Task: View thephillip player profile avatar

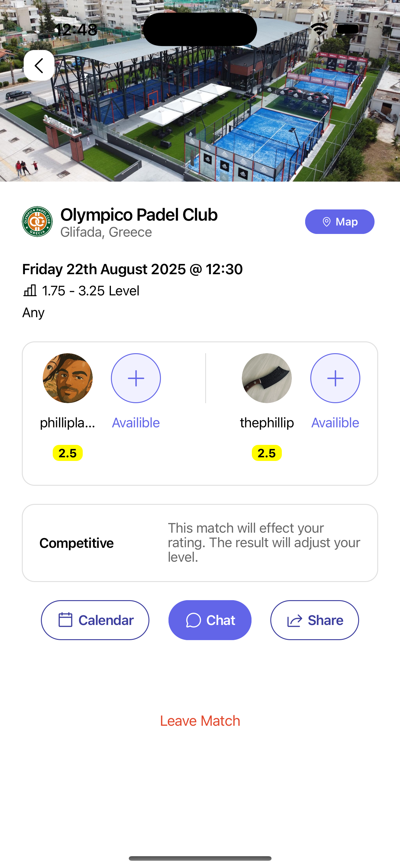Action: 267,378
